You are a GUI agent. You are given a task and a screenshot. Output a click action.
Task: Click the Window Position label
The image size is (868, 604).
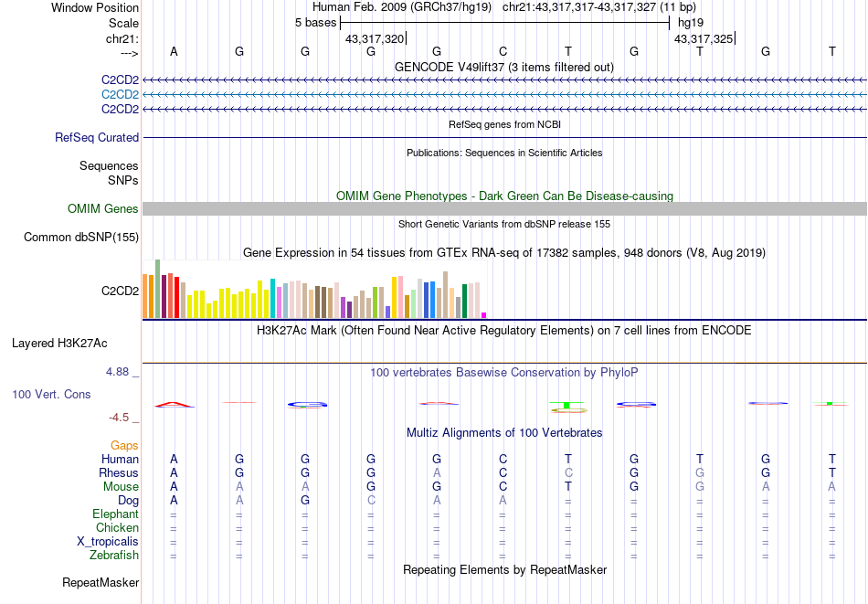95,7
